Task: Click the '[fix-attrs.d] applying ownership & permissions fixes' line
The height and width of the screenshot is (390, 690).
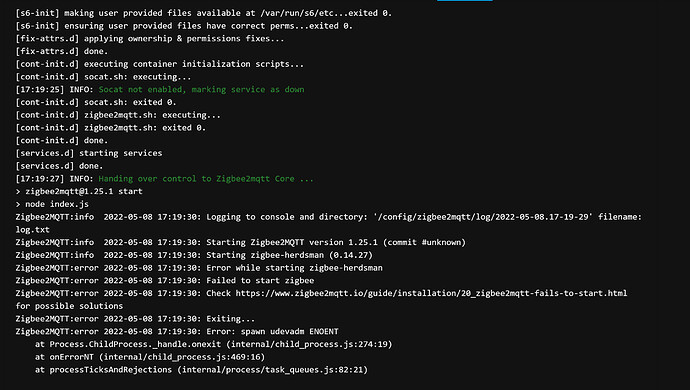Action: (x=150, y=39)
